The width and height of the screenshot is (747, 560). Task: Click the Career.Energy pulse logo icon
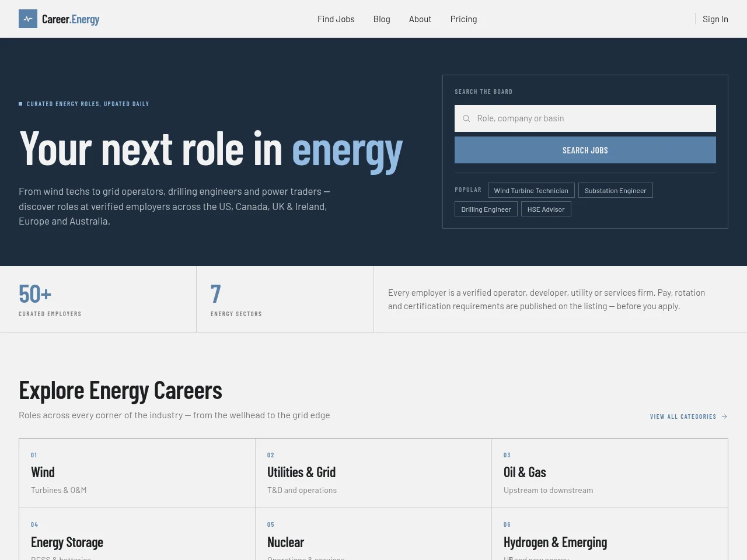[28, 19]
